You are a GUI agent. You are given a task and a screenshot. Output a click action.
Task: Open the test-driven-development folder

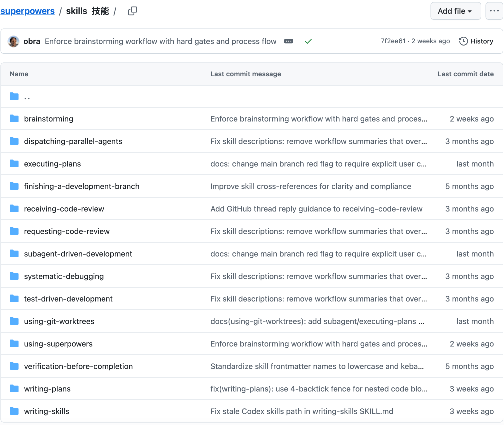click(68, 299)
